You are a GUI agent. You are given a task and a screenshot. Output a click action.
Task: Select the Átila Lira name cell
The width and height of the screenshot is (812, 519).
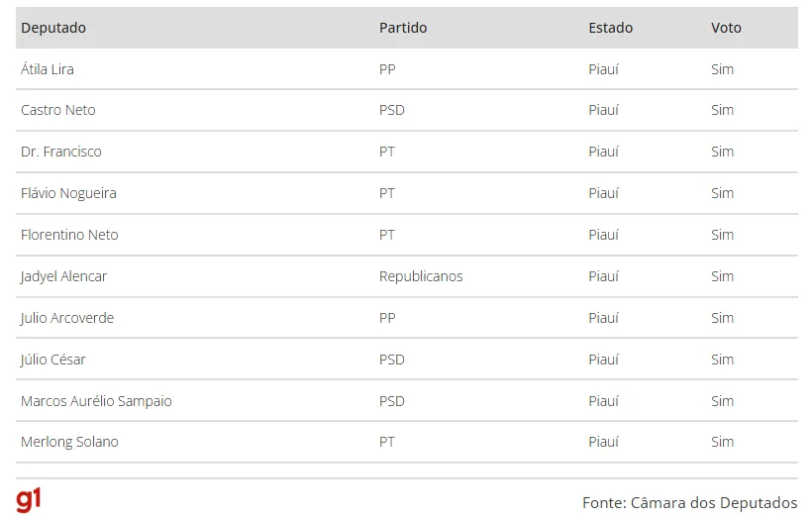click(x=48, y=69)
